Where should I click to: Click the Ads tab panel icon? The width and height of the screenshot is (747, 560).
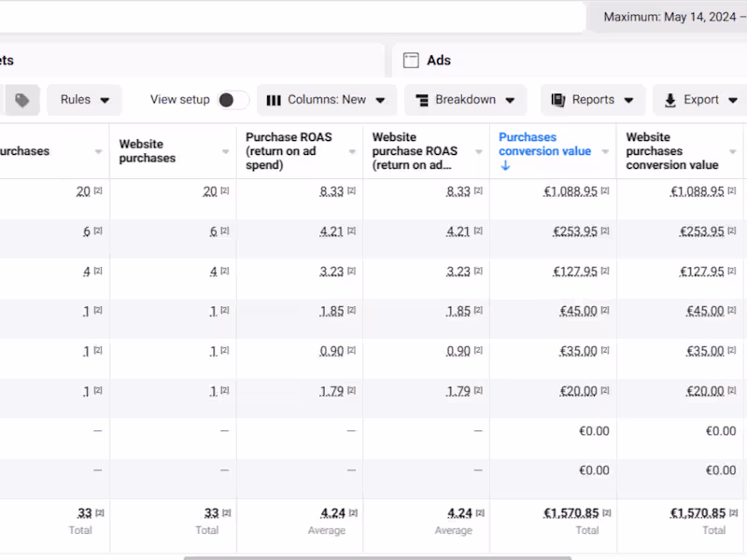(411, 61)
